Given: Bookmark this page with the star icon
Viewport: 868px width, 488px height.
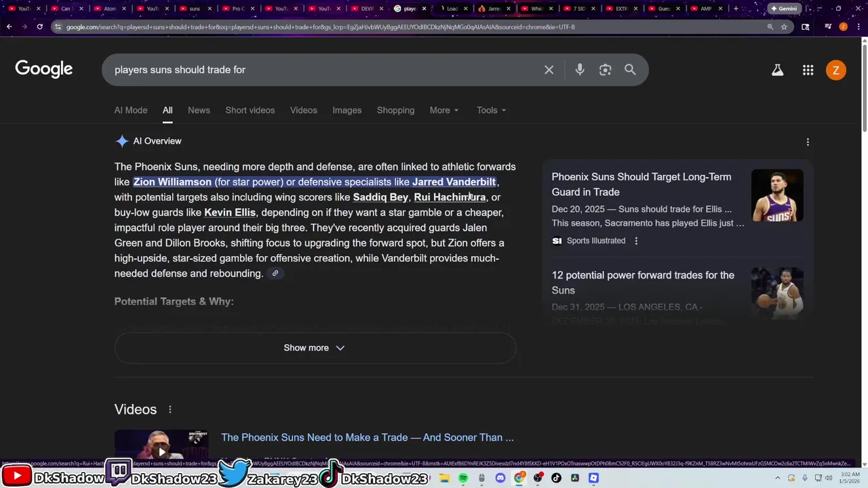Looking at the screenshot, I should (x=784, y=27).
